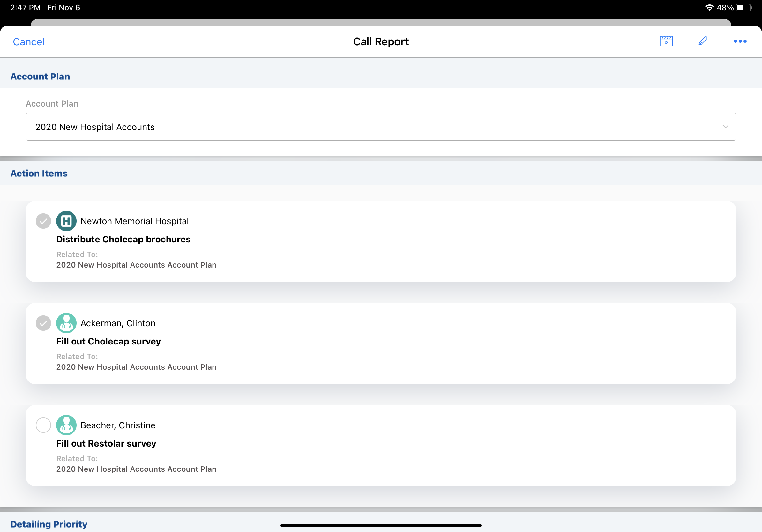Open Fill out Restolar survey title

pos(106,443)
